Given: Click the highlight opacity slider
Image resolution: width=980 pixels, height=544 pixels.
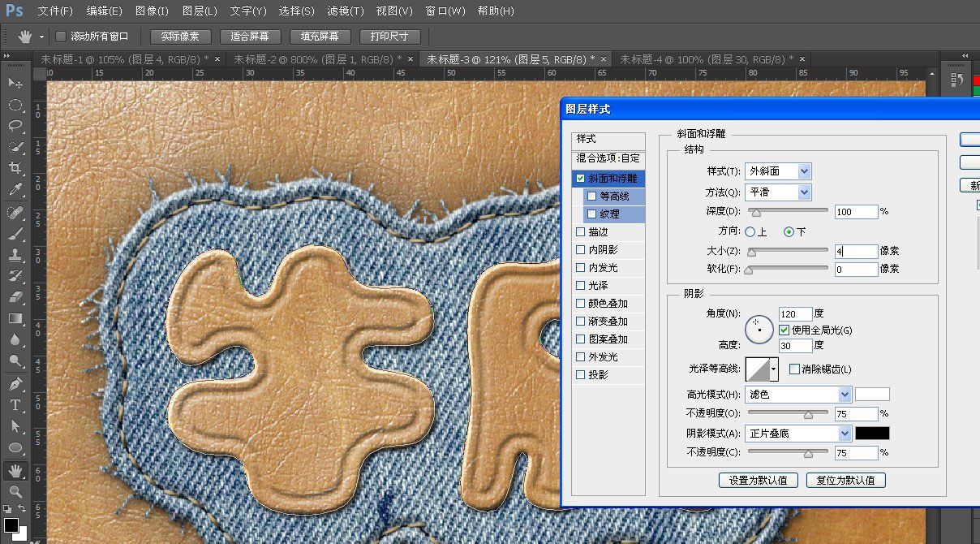Looking at the screenshot, I should point(787,413).
